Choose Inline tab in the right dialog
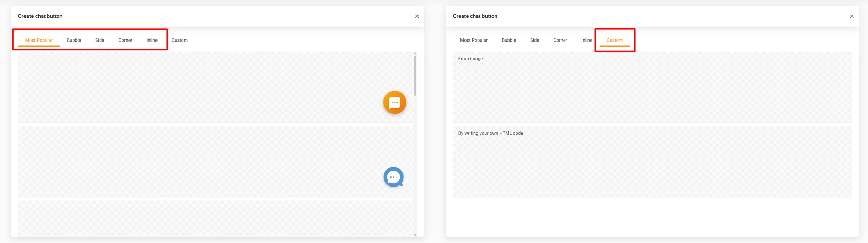The image size is (868, 243). click(587, 40)
